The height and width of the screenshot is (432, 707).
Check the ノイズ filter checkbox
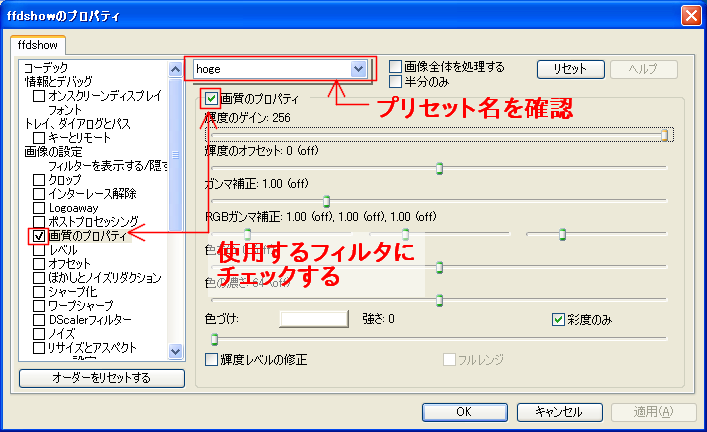(39, 334)
